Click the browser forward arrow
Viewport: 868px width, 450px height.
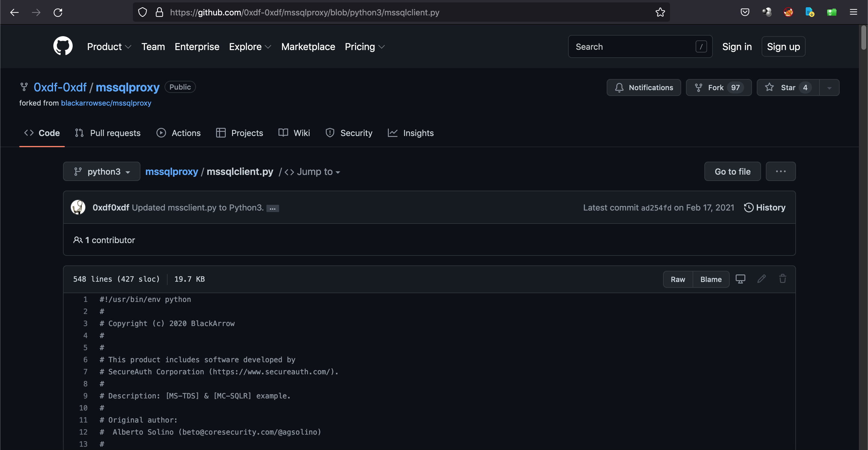click(x=36, y=12)
